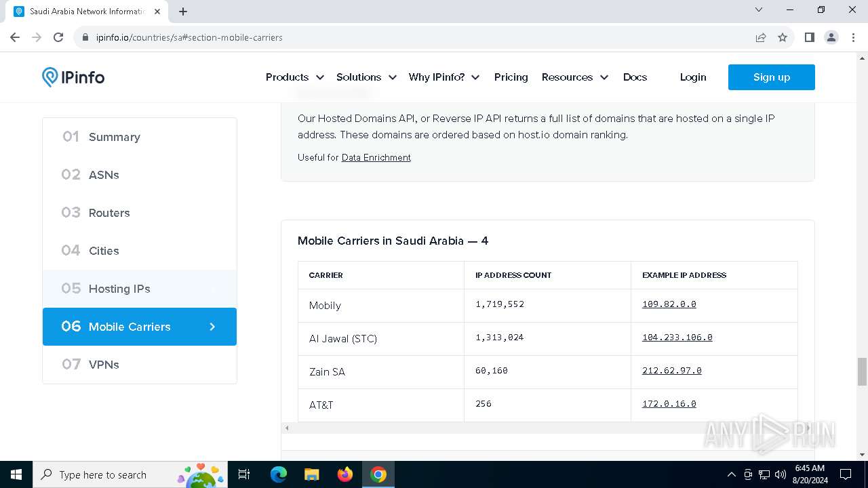868x488 pixels.
Task: Select the 06 Mobile Carriers section
Action: pos(140,327)
